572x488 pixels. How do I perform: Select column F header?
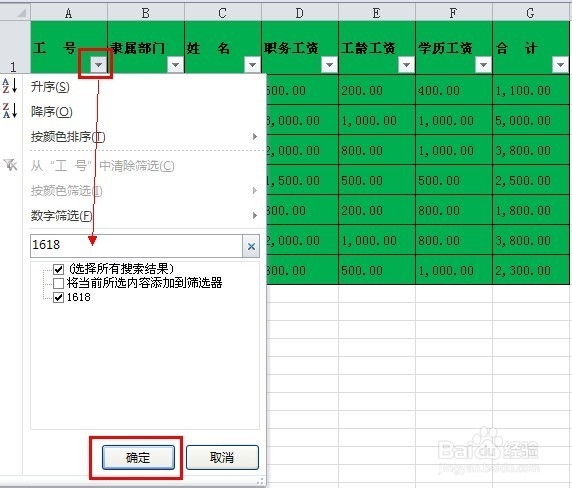tap(454, 13)
